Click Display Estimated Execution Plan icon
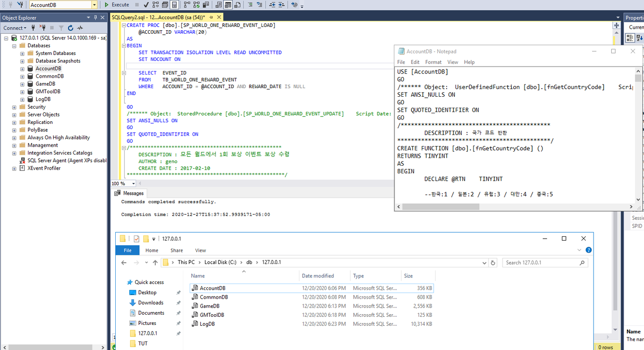Image resolution: width=644 pixels, height=350 pixels. [x=155, y=5]
